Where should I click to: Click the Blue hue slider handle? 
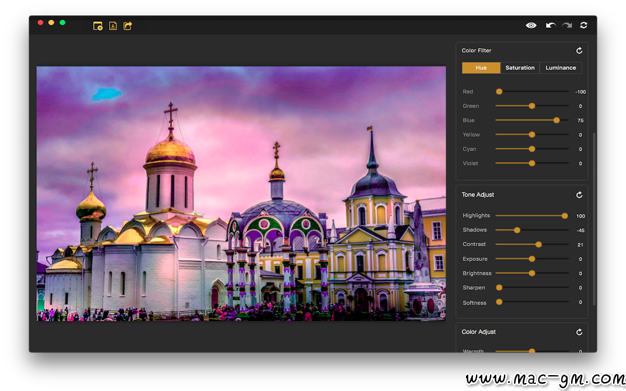[557, 120]
